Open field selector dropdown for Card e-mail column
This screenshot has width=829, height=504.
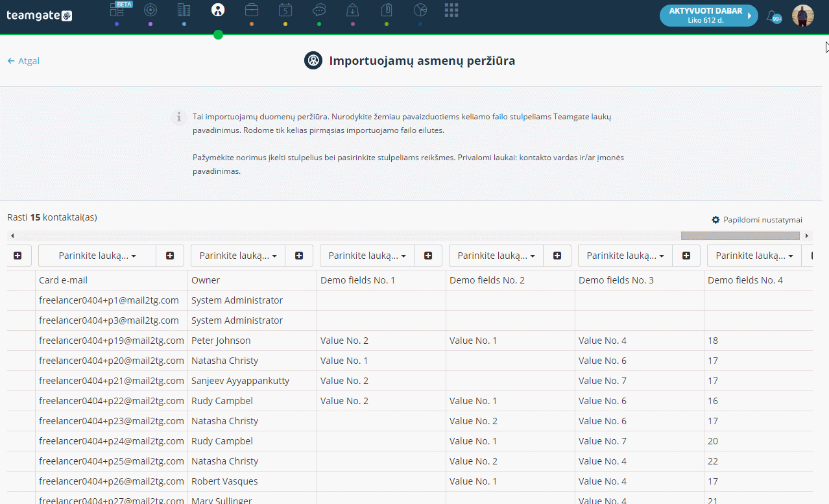tap(97, 256)
